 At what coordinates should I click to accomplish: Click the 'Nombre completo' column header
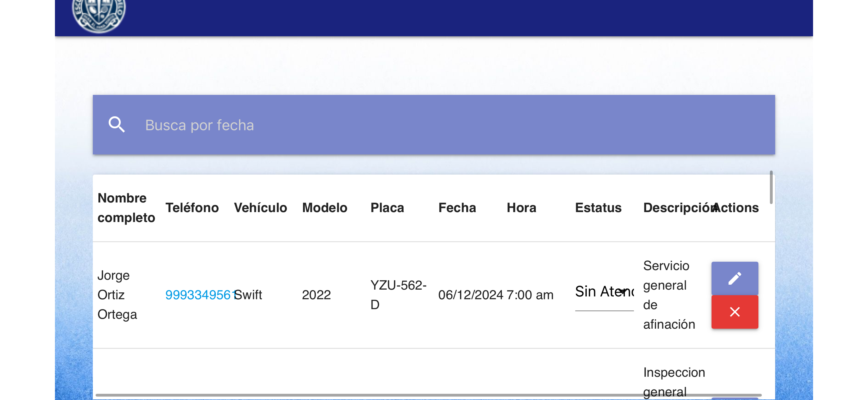pos(126,207)
